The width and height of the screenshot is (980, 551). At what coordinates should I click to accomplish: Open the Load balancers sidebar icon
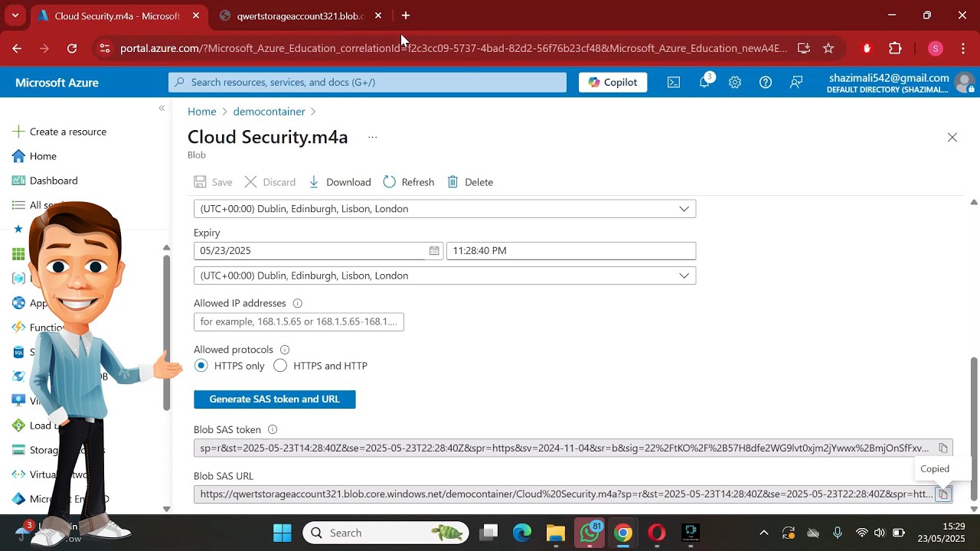click(18, 425)
